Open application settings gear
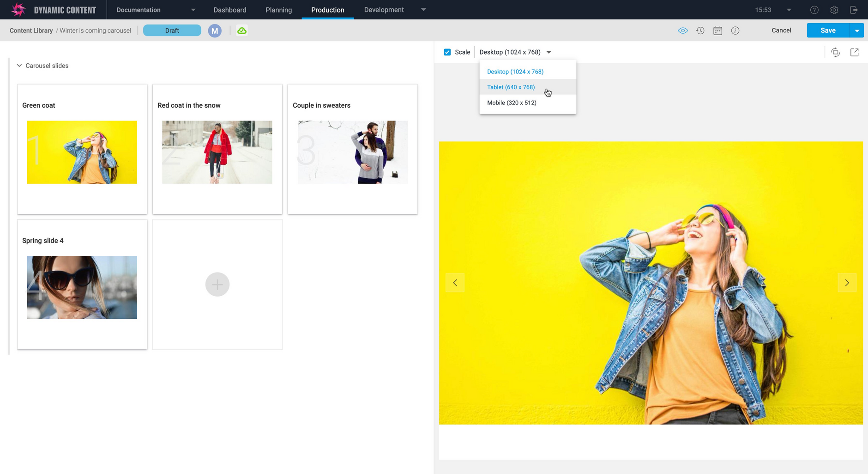The image size is (868, 474). point(834,9)
